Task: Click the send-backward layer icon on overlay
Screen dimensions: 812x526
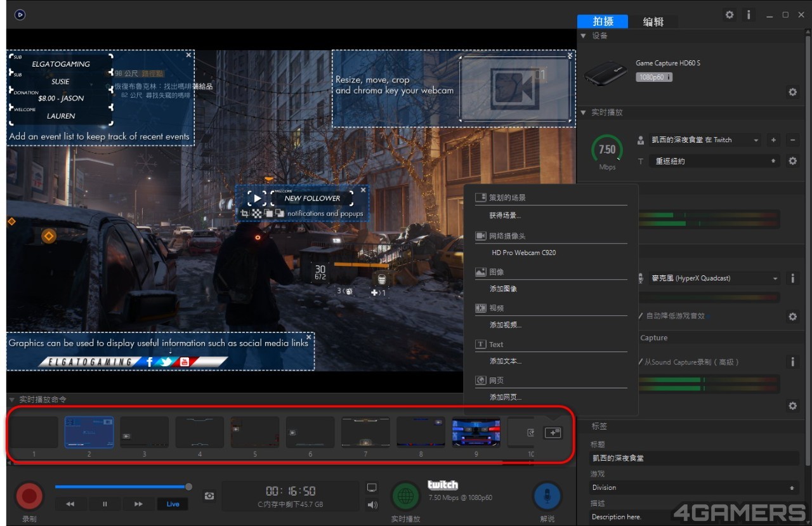Action: (x=279, y=214)
